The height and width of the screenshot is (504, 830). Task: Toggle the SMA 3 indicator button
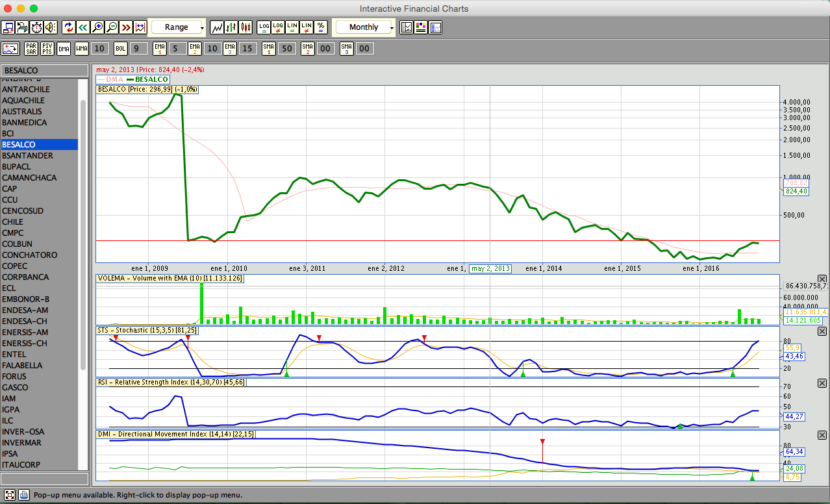point(347,49)
